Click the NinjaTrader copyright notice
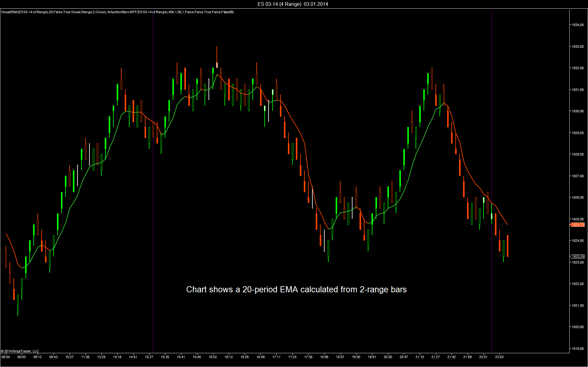588x367 pixels. click(x=20, y=351)
